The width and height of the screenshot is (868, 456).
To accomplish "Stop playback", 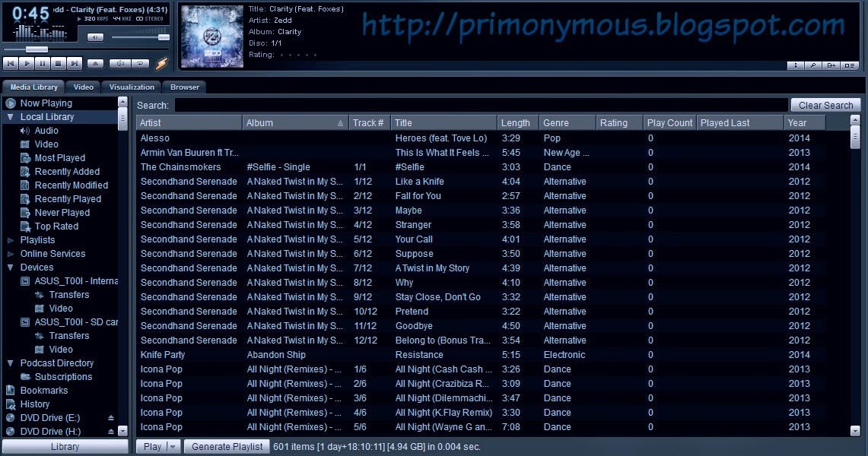I will [59, 64].
